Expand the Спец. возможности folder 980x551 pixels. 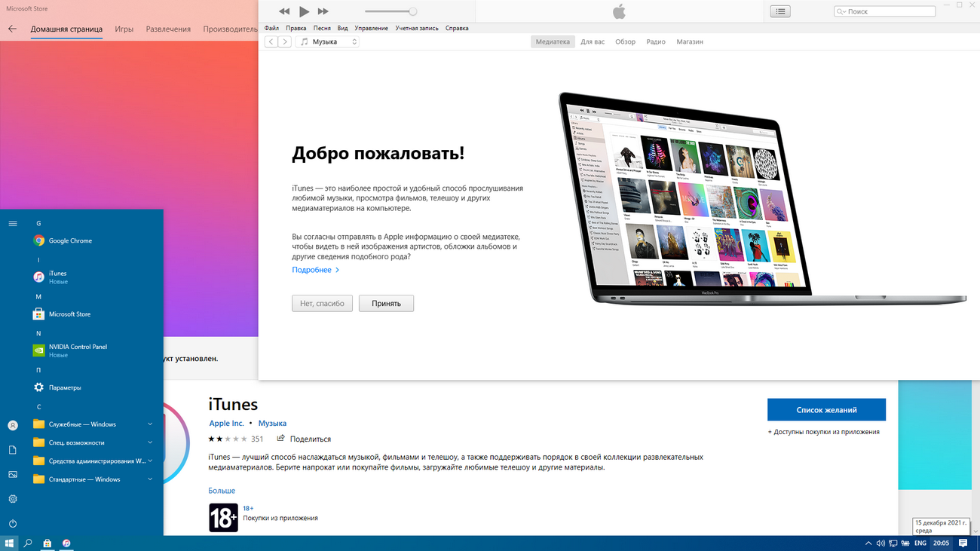[x=94, y=442]
